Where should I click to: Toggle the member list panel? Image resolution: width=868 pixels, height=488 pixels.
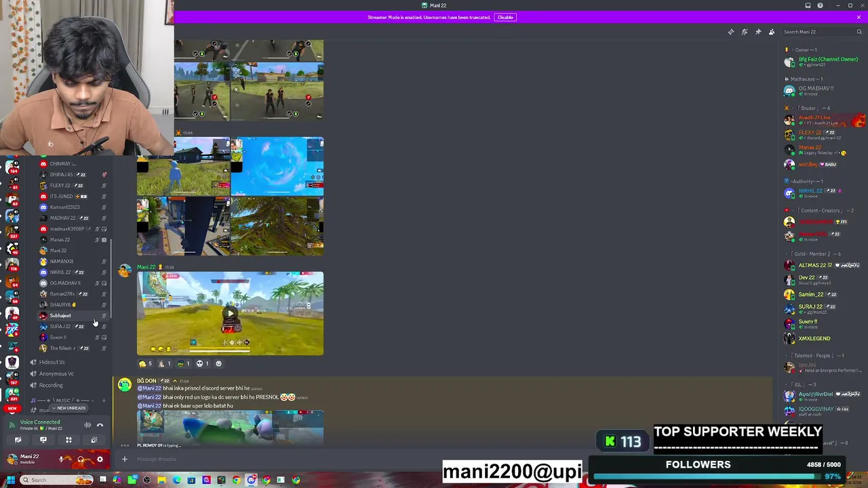(x=771, y=32)
